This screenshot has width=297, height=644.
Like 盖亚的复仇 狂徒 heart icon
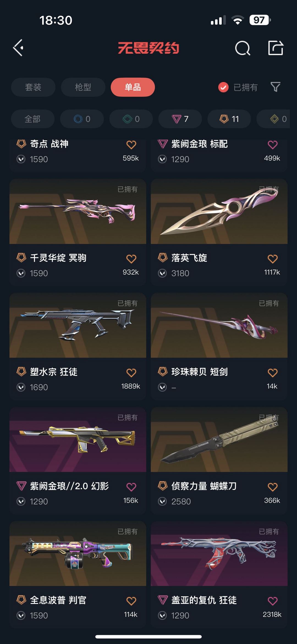coord(273,601)
